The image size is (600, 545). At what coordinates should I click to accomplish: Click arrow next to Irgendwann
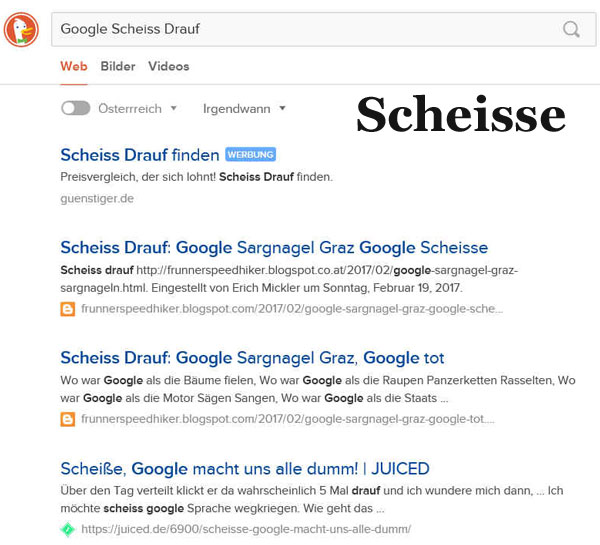pos(282,108)
